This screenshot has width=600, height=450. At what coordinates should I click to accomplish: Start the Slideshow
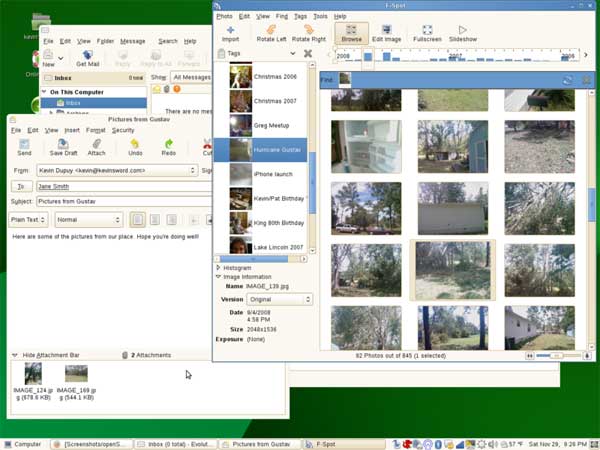(x=463, y=34)
